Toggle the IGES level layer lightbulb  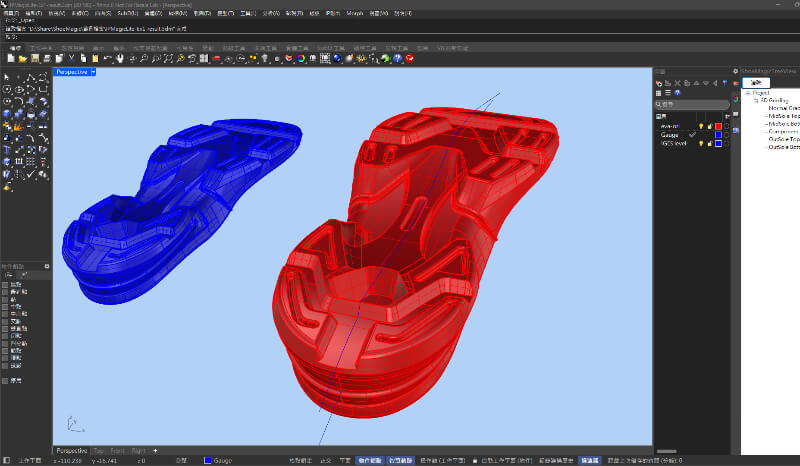pos(700,144)
